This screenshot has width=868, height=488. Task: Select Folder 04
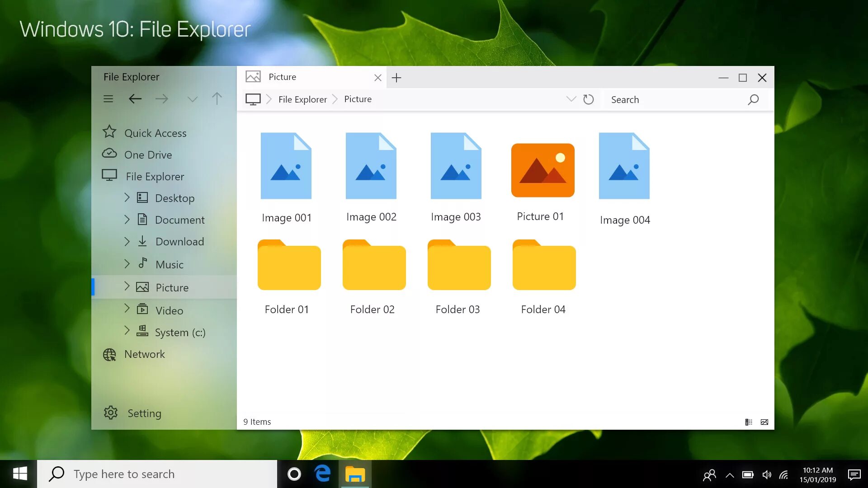click(544, 277)
